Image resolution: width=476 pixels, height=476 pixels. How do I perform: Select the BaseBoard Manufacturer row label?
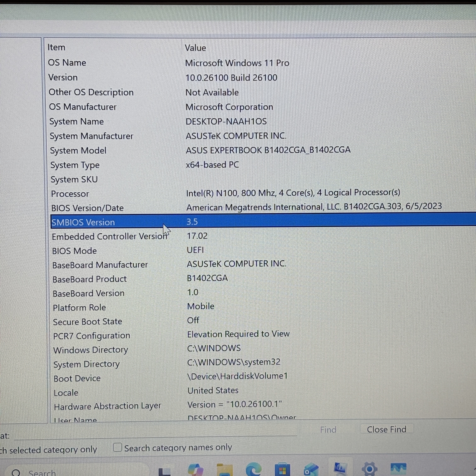point(100,265)
